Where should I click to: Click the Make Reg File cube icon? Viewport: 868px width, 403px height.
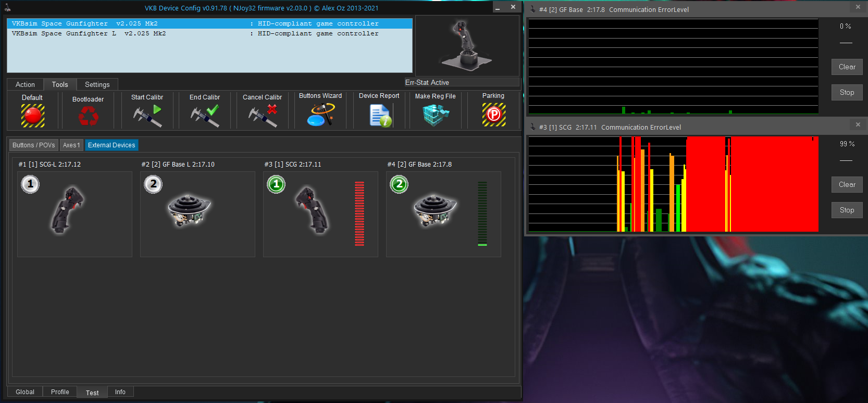(x=436, y=115)
